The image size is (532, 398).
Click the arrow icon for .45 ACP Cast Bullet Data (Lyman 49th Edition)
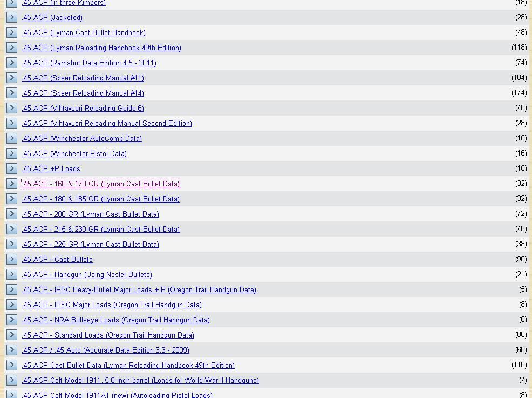point(11,365)
